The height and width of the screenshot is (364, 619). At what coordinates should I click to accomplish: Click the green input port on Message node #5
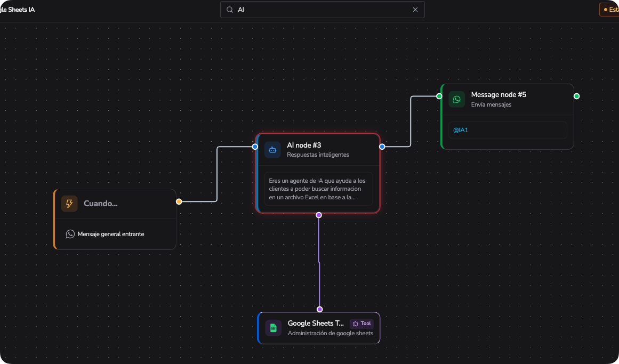click(439, 96)
